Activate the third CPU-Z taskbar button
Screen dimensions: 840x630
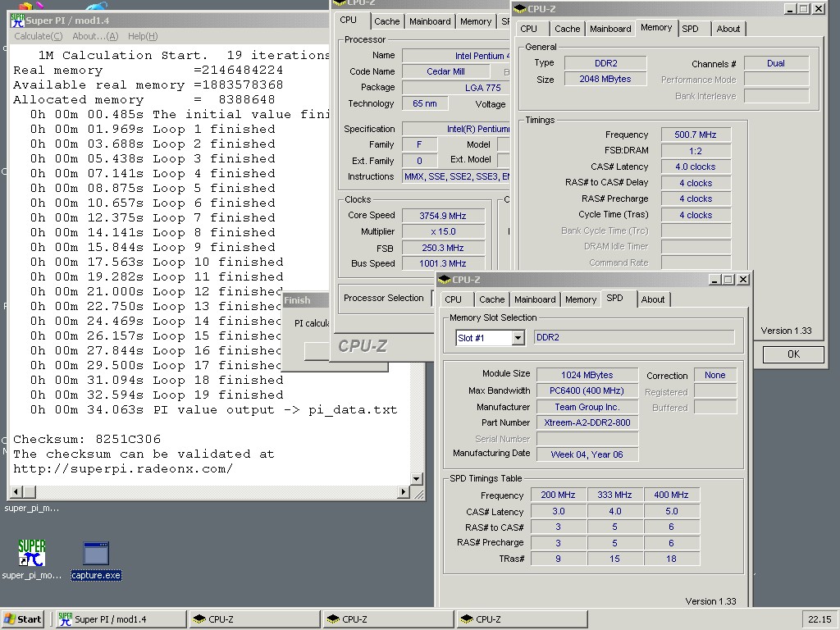tap(523, 619)
